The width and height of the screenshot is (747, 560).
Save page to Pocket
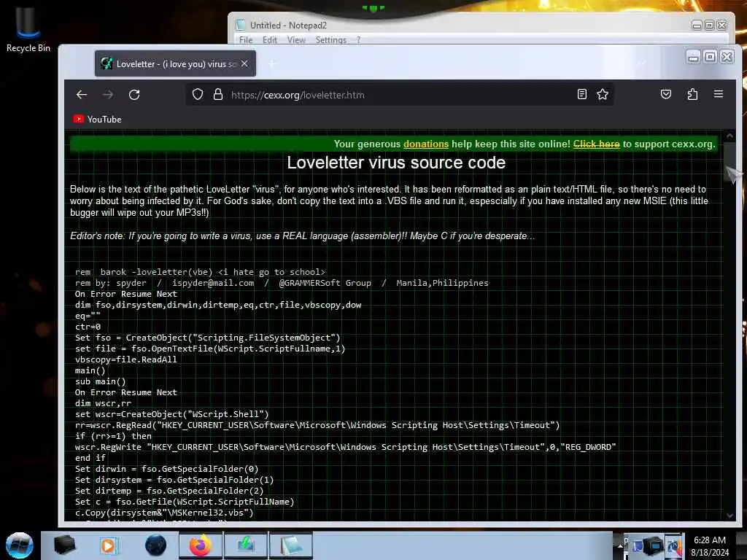pos(666,94)
